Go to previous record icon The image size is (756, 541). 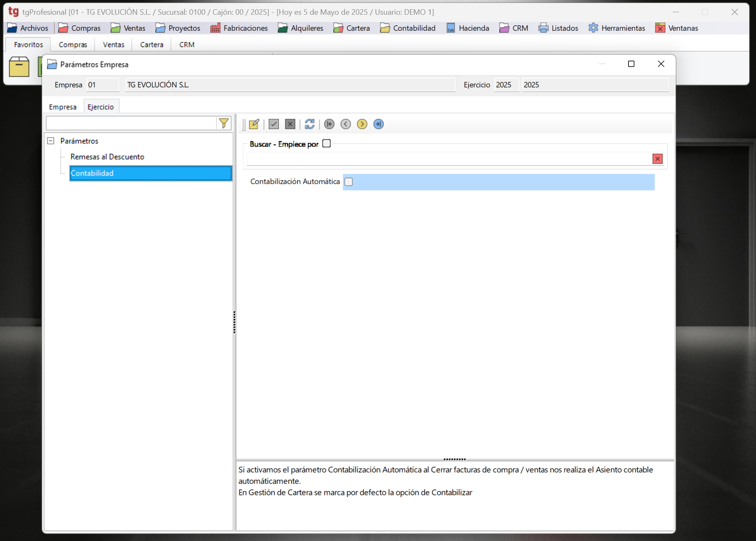pyautogui.click(x=346, y=124)
